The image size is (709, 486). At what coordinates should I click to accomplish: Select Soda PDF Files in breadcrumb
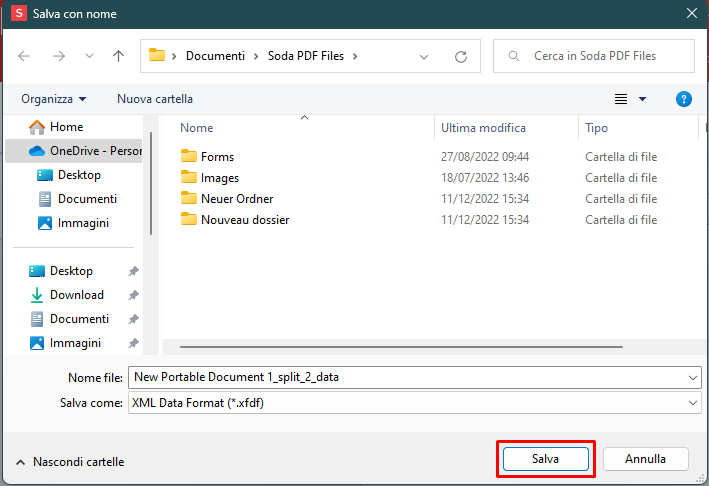tap(306, 56)
